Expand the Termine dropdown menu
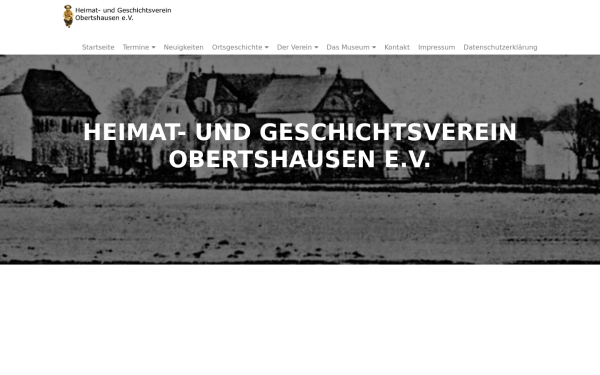The image size is (600, 375). point(139,47)
